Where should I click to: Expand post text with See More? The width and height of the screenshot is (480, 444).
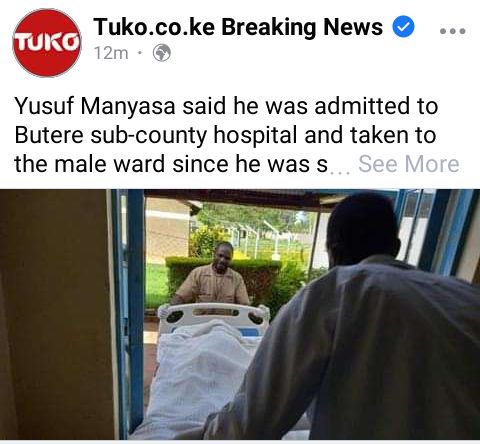(409, 164)
